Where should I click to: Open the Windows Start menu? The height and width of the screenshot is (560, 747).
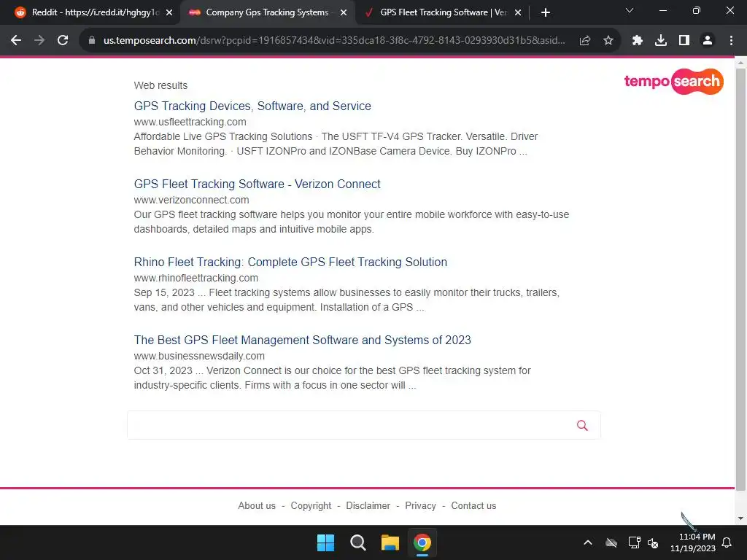tap(326, 542)
